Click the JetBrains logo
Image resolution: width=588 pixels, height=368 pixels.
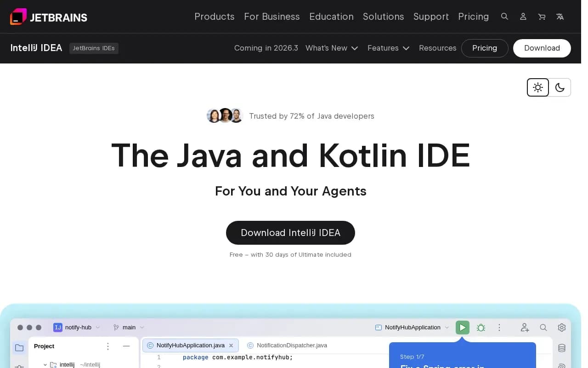[48, 17]
